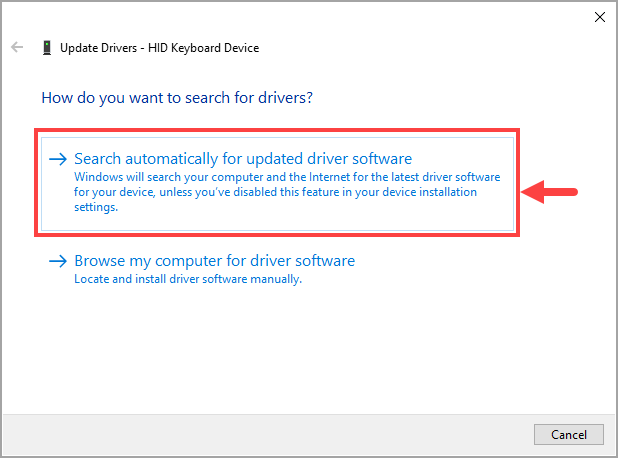Click the HID keyboard device icon

pyautogui.click(x=47, y=48)
